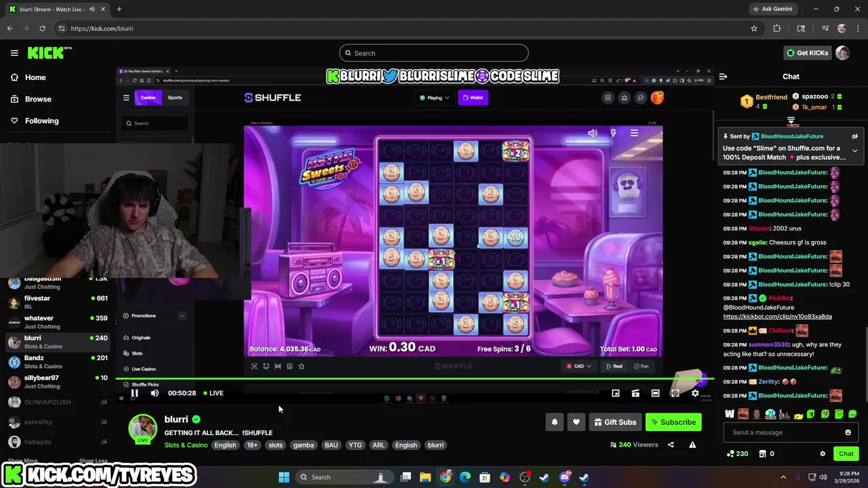The image size is (868, 488).
Task: Select the W emote in quick emotes
Action: point(730,414)
